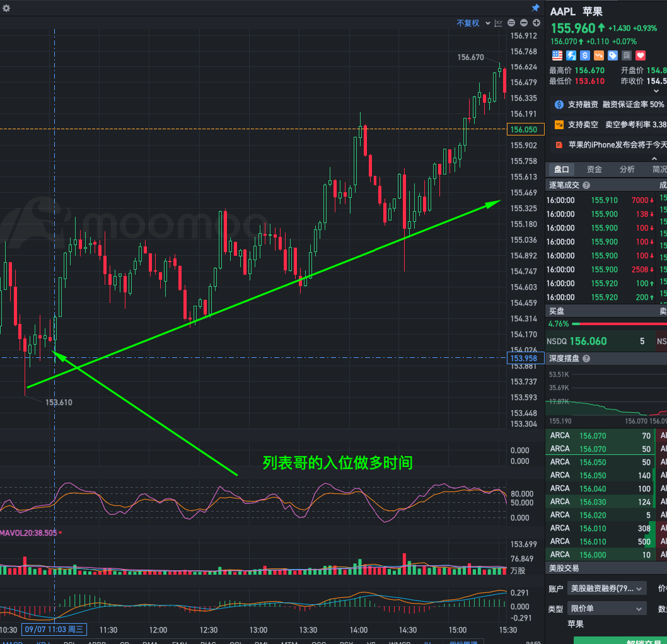
Task: Toggle the XY coordinate axis icon
Action: (x=499, y=23)
